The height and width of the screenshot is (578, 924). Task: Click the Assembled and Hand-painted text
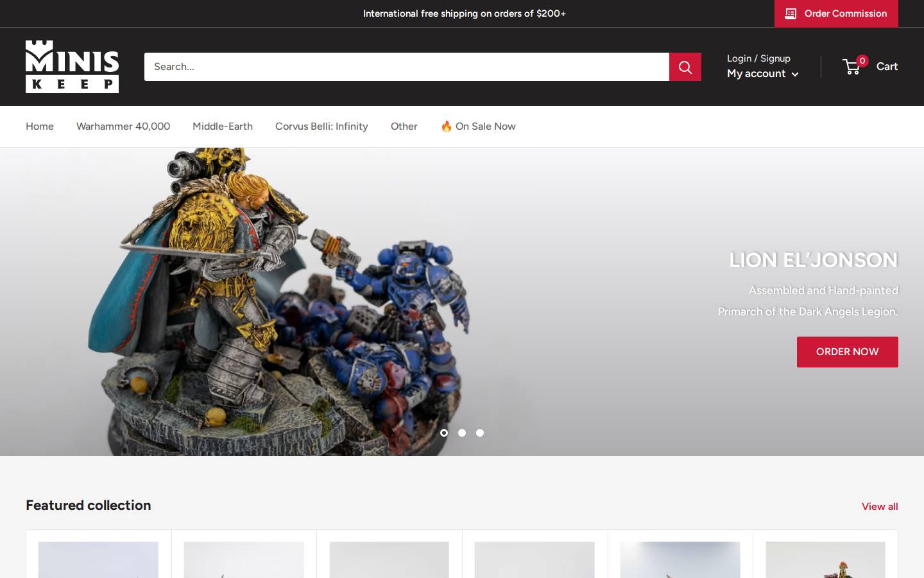point(823,291)
